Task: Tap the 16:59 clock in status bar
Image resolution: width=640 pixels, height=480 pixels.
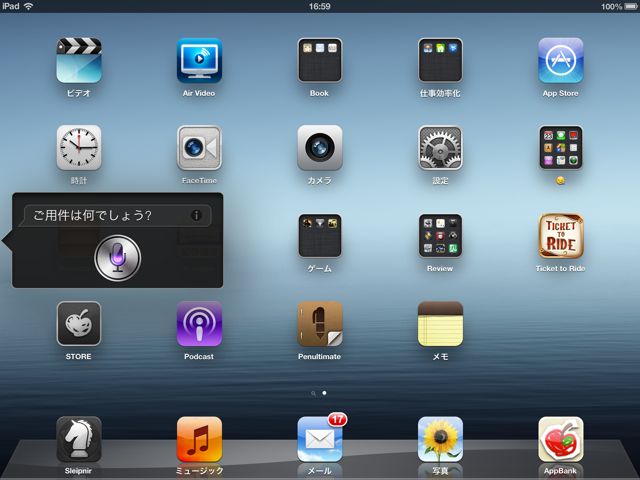Action: click(x=320, y=6)
